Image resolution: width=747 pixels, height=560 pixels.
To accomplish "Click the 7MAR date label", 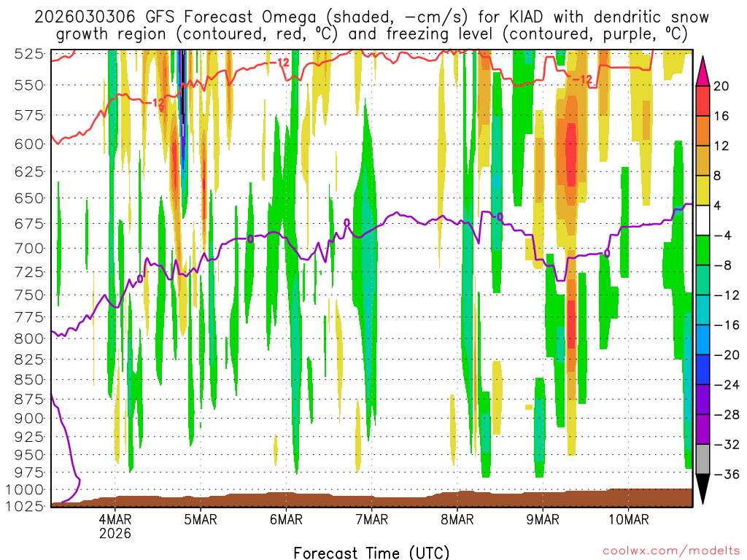I will point(371,519).
